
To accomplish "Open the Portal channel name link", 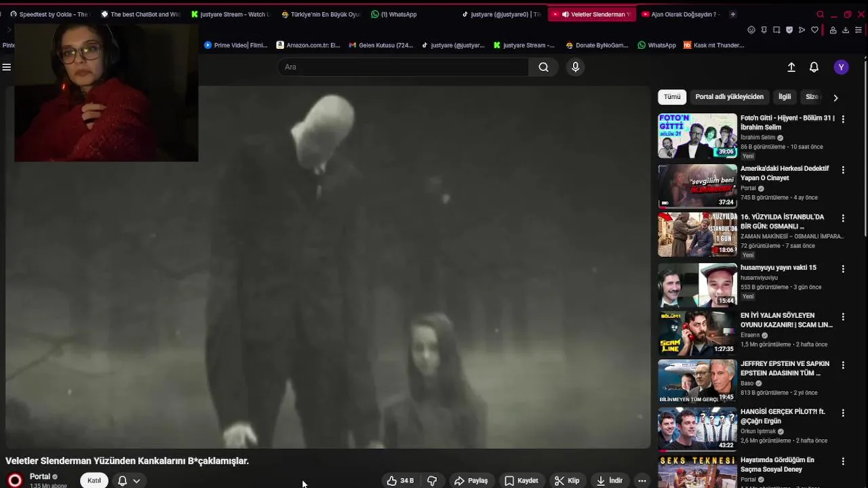I will pos(40,476).
